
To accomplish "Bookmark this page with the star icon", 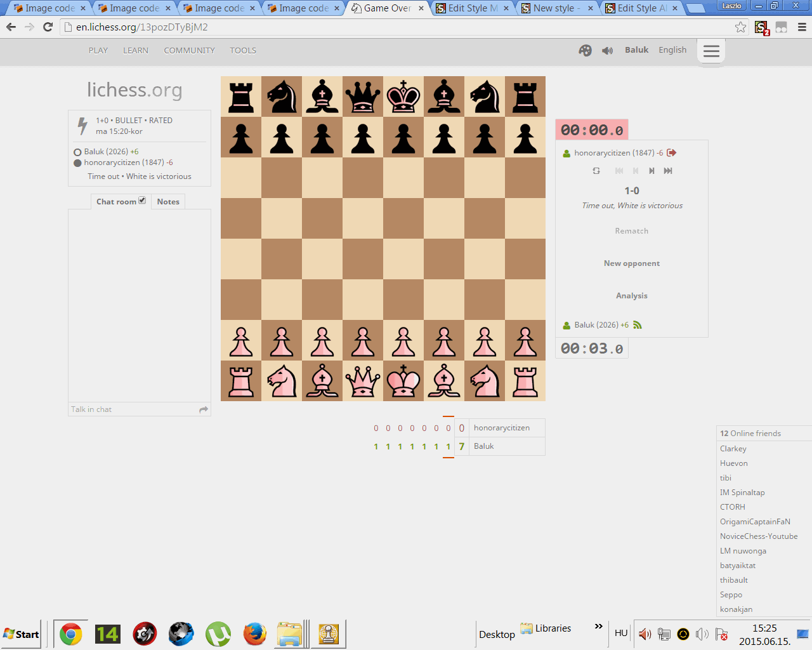I will (x=740, y=27).
